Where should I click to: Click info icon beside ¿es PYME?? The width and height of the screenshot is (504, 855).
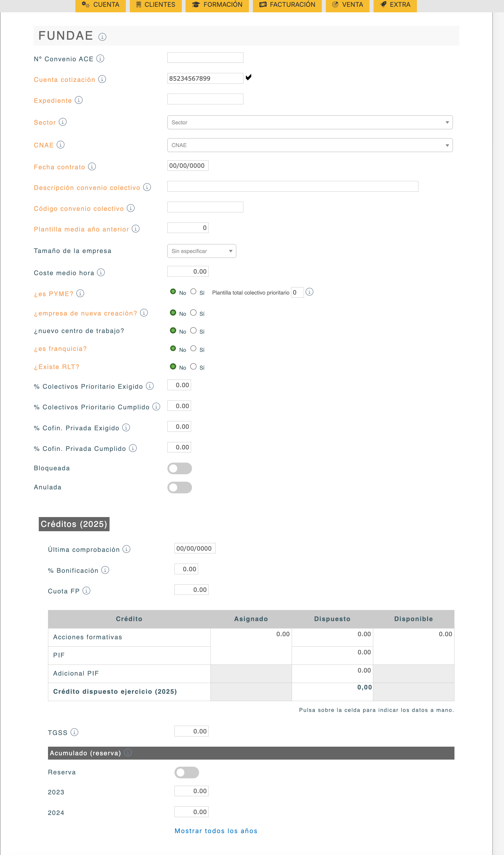pos(80,293)
